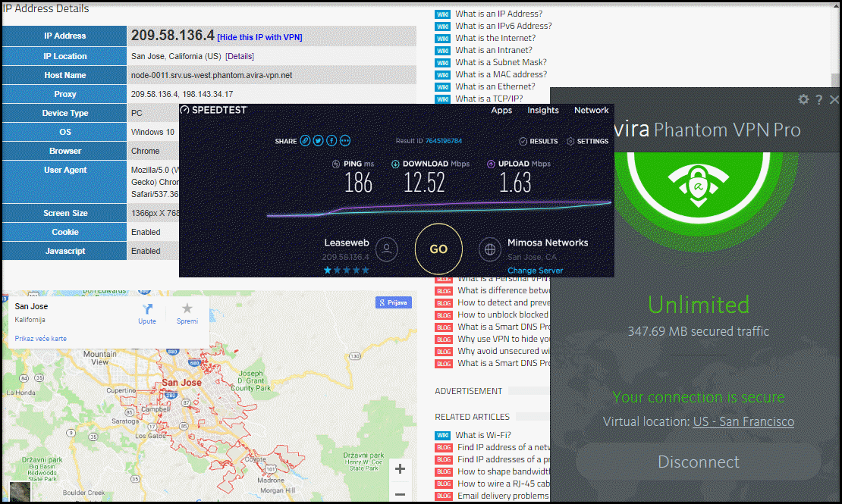Open Why use VPN to hide blog post

(504, 339)
